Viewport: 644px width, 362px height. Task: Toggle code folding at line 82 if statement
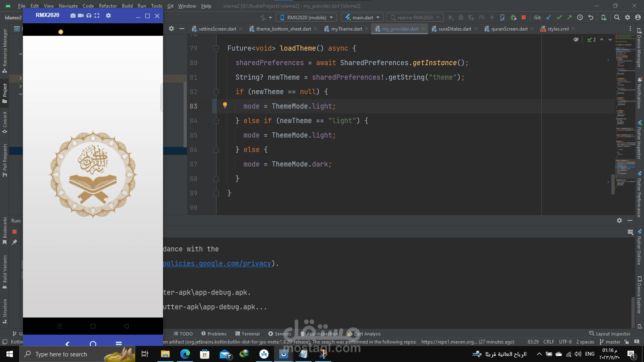coord(216,92)
